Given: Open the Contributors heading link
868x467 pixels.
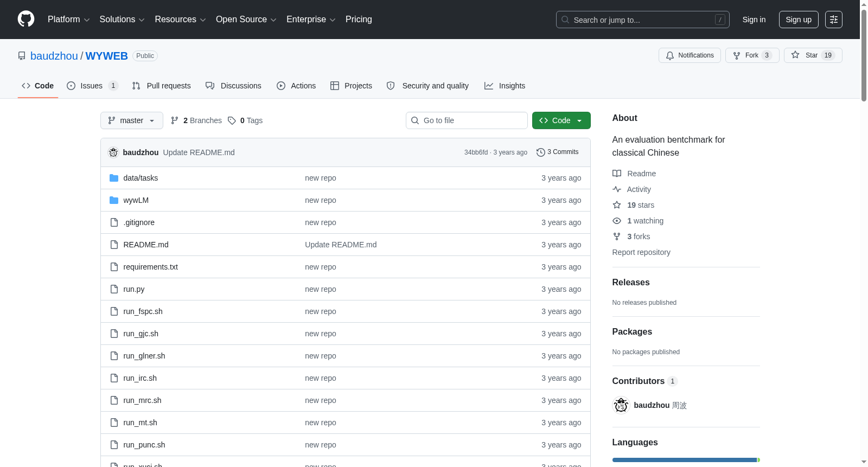Looking at the screenshot, I should point(645,381).
